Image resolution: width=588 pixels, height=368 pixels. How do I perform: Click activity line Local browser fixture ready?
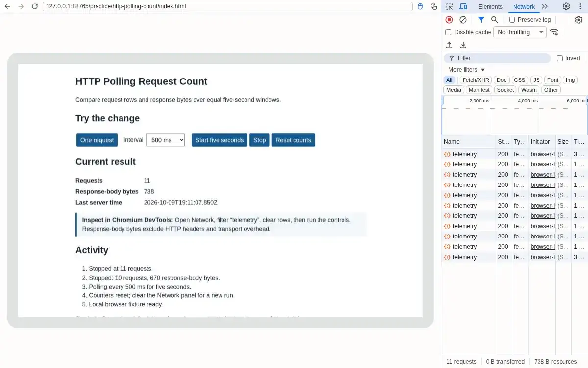click(x=125, y=304)
